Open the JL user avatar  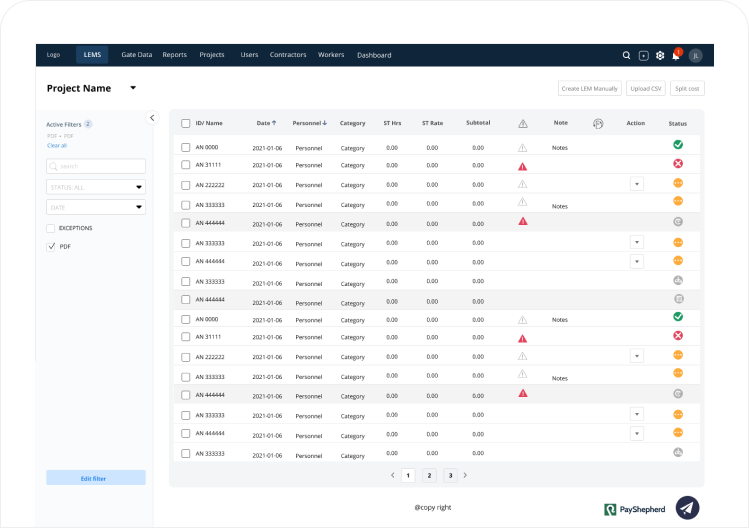696,56
